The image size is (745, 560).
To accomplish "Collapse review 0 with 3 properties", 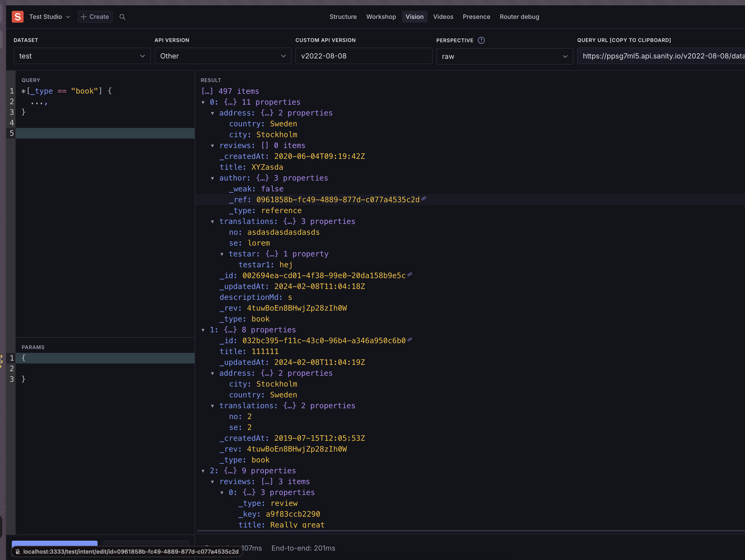I will 222,493.
